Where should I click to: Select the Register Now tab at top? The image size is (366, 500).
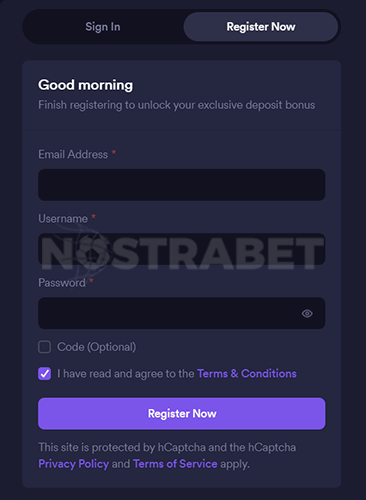pyautogui.click(x=261, y=27)
